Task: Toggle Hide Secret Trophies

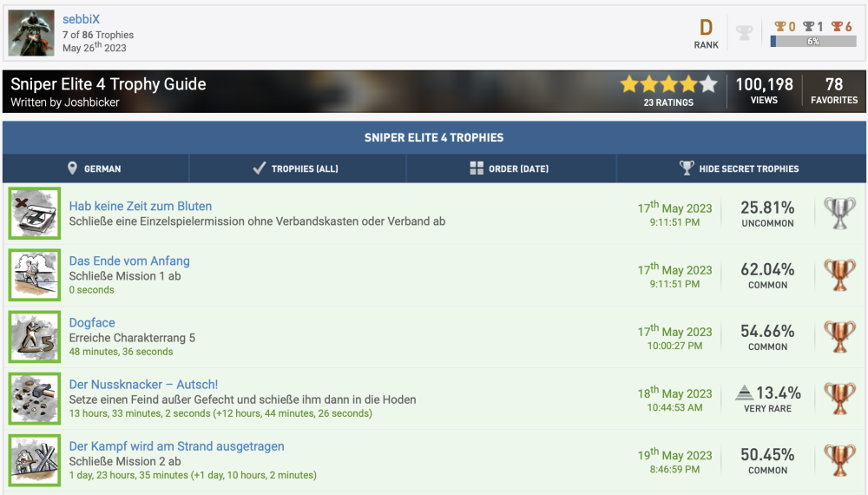Action: click(x=739, y=168)
